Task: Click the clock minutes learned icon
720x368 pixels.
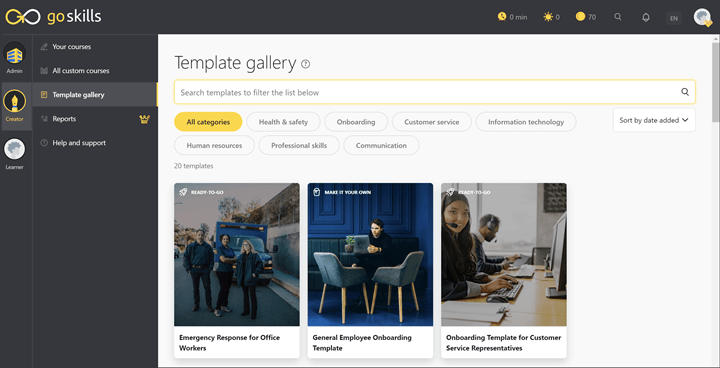Action: (502, 17)
